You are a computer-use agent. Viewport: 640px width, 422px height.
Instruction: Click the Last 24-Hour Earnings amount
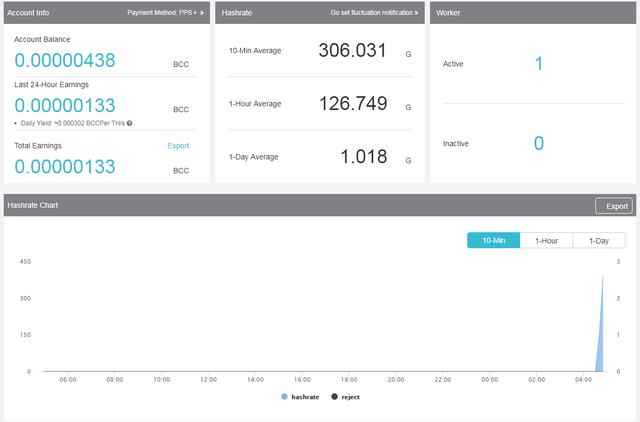pos(65,105)
